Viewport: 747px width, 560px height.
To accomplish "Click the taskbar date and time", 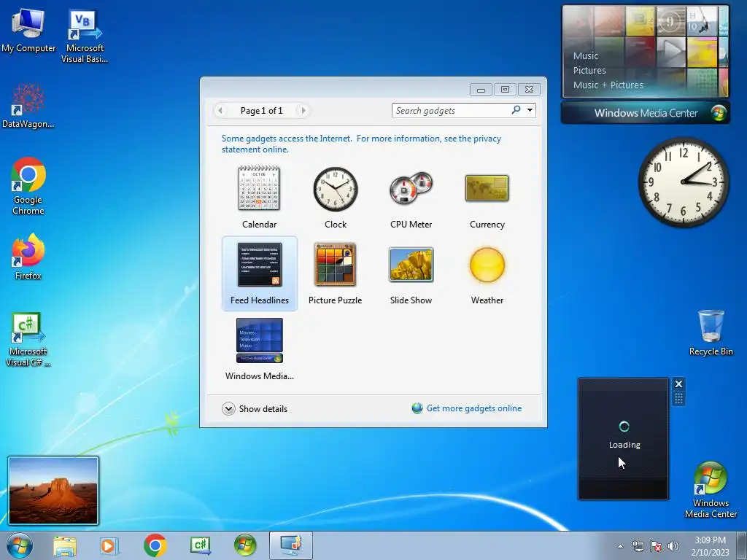I will (x=710, y=546).
